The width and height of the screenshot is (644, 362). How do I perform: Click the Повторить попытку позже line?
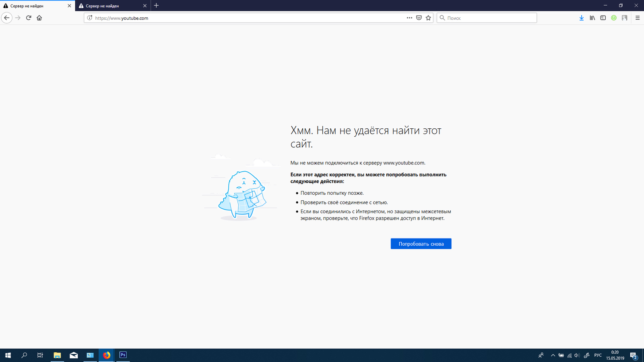click(x=332, y=193)
